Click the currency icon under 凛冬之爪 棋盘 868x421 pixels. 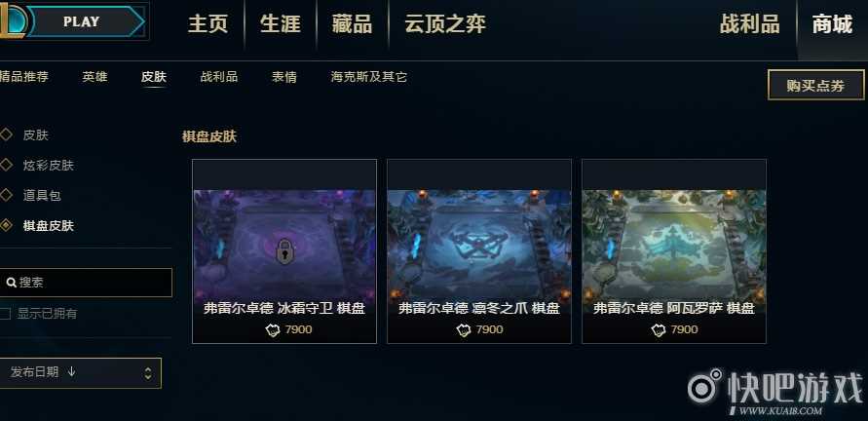465,330
